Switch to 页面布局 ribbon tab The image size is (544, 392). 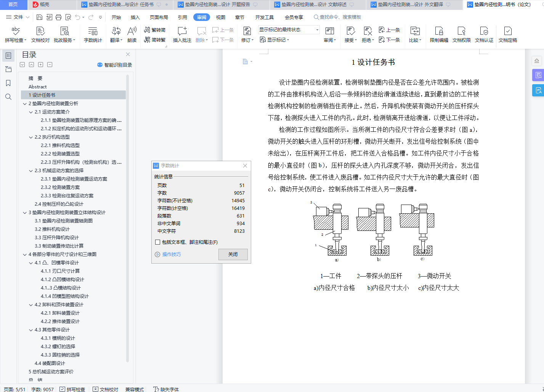pyautogui.click(x=159, y=17)
